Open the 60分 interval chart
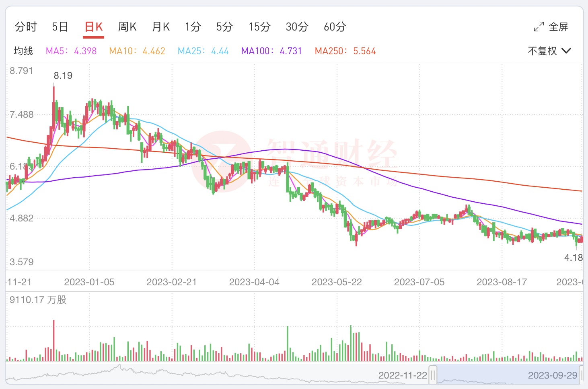 335,27
